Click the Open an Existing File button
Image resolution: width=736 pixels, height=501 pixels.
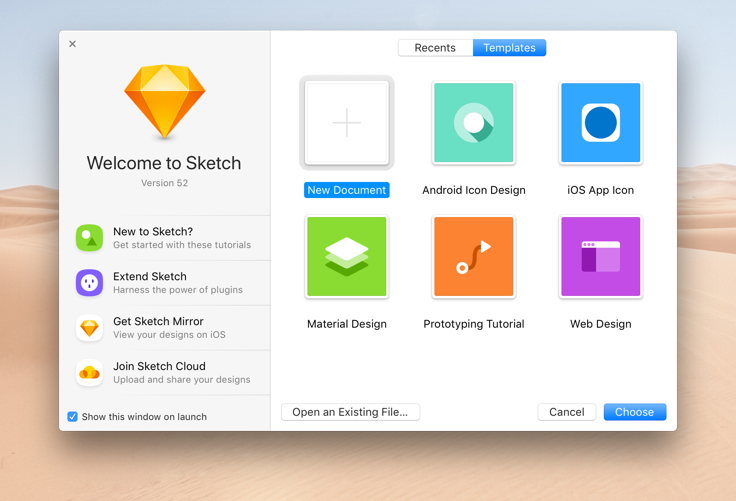coord(350,412)
